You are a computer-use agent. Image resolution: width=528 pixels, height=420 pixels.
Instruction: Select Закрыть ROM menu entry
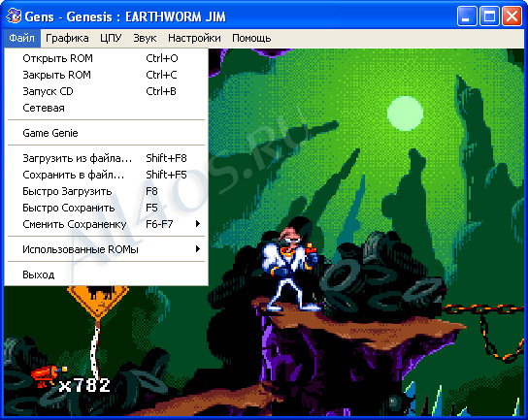[106, 75]
